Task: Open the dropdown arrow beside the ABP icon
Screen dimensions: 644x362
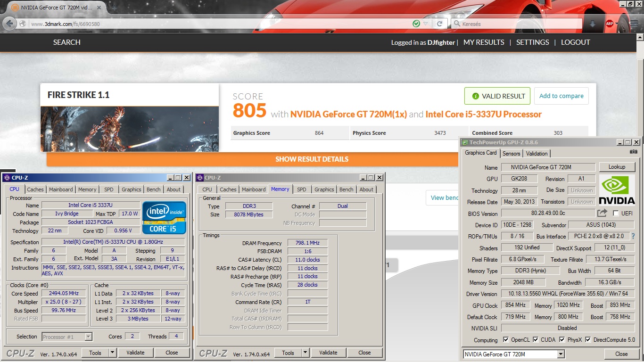Action: point(617,24)
